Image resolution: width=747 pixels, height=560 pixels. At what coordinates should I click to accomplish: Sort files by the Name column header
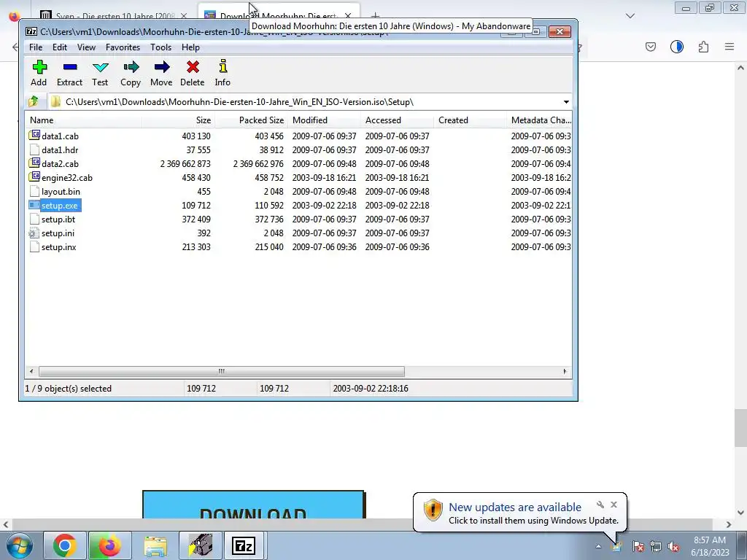tap(83, 120)
